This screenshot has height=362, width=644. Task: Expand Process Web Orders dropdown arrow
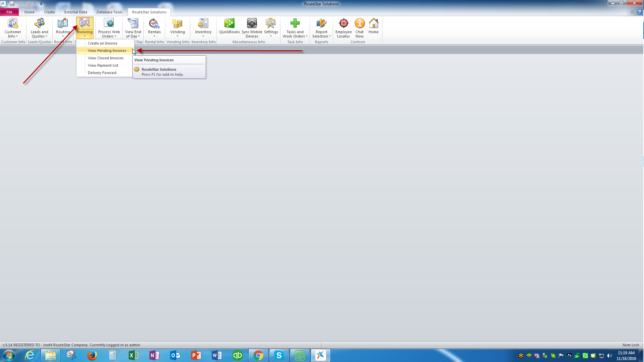point(115,36)
